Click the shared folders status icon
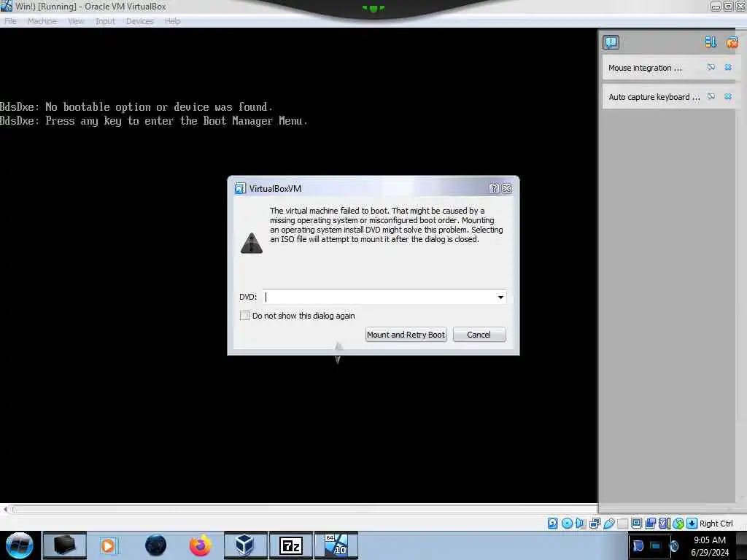Image resolution: width=747 pixels, height=560 pixels. (623, 524)
